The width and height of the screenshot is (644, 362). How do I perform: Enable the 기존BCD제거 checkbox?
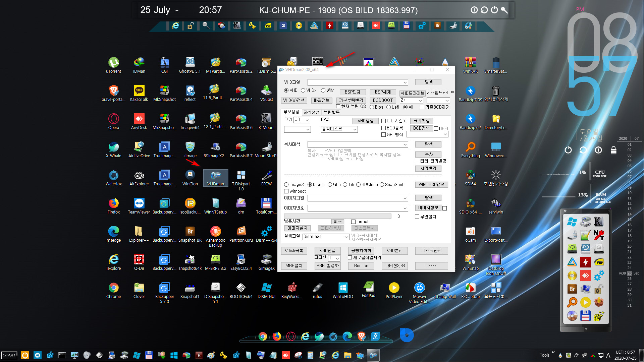422,107
